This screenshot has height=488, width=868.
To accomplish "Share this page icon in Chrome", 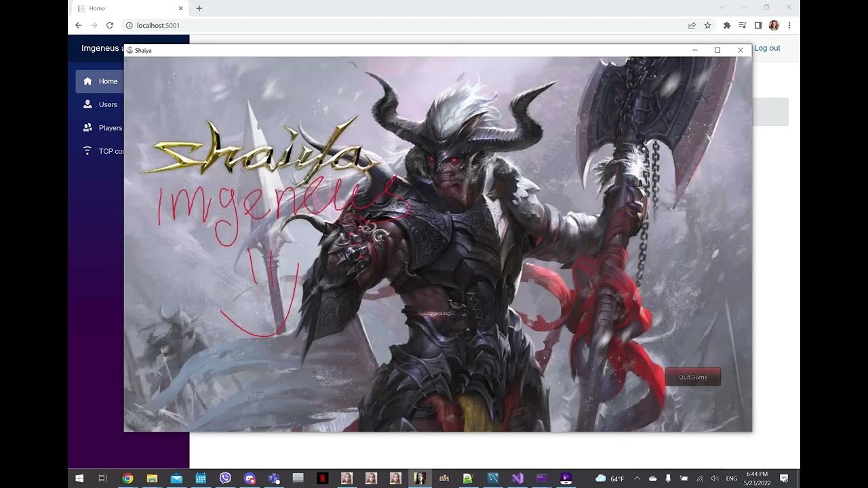I will [692, 25].
